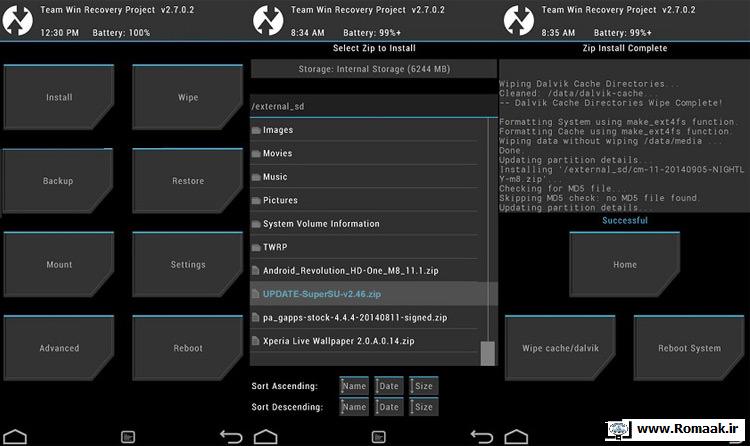Open System Volume Information folder
750x446 pixels.
pos(365,223)
